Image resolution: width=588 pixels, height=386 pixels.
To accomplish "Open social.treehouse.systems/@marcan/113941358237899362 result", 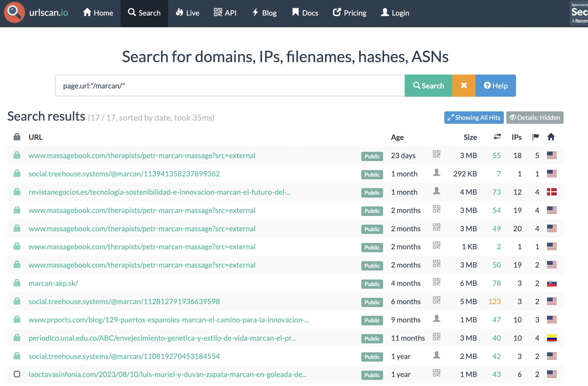I will [124, 174].
